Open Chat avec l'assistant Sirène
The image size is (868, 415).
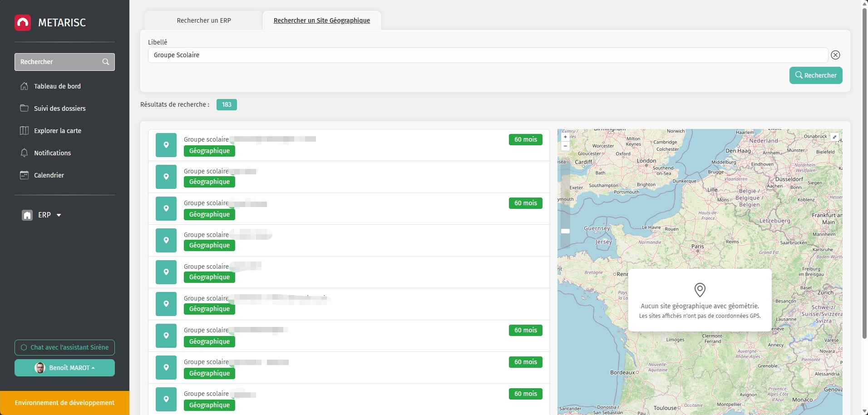point(64,347)
